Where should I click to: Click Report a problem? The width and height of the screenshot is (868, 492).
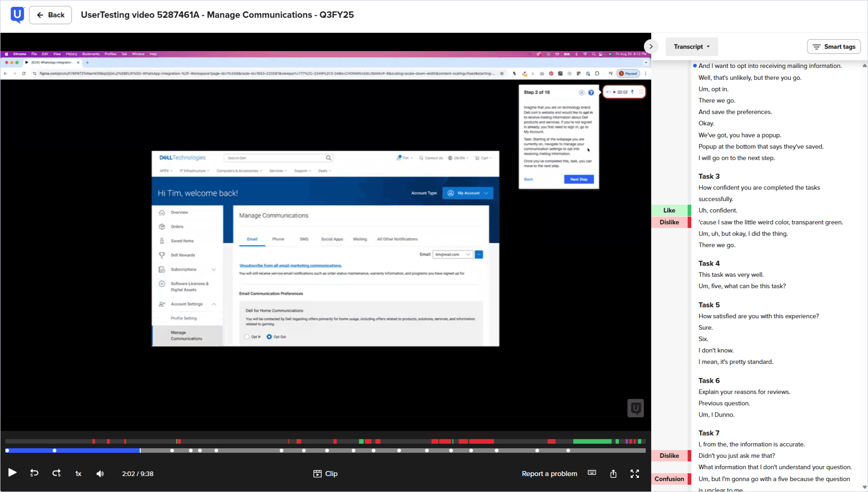(549, 474)
